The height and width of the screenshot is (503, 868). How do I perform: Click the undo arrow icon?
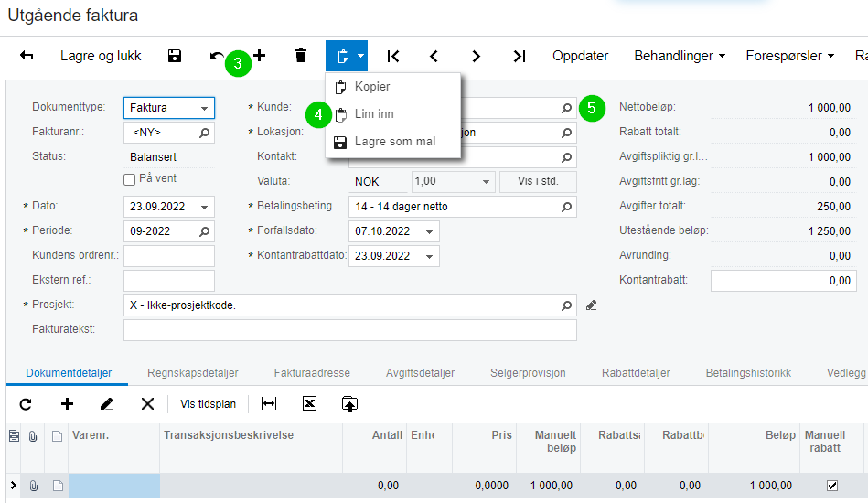click(x=217, y=56)
